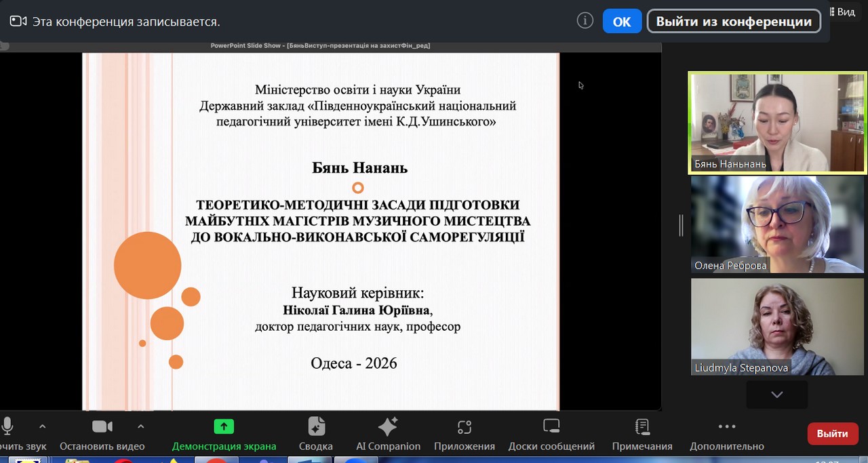This screenshot has width=868, height=463.
Task: Toggle Остановить видео camera button
Action: [x=102, y=426]
